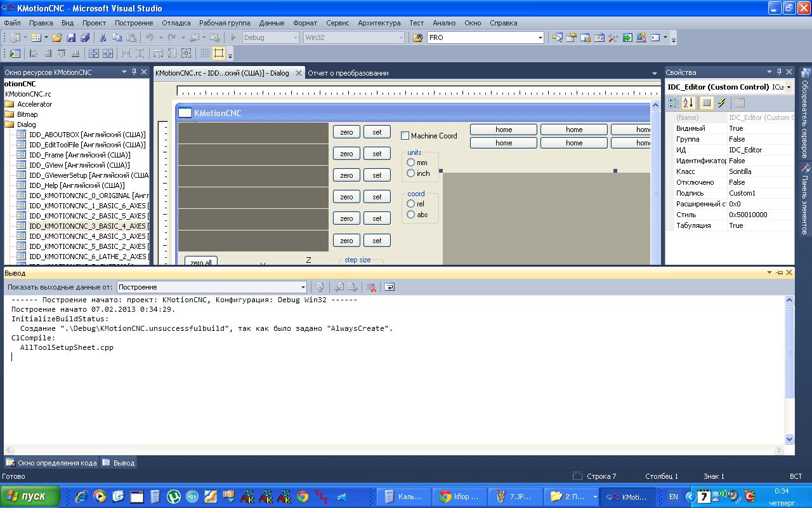This screenshot has width=812, height=508.
Task: Sort properties alphabetically in Properties panel
Action: [688, 103]
